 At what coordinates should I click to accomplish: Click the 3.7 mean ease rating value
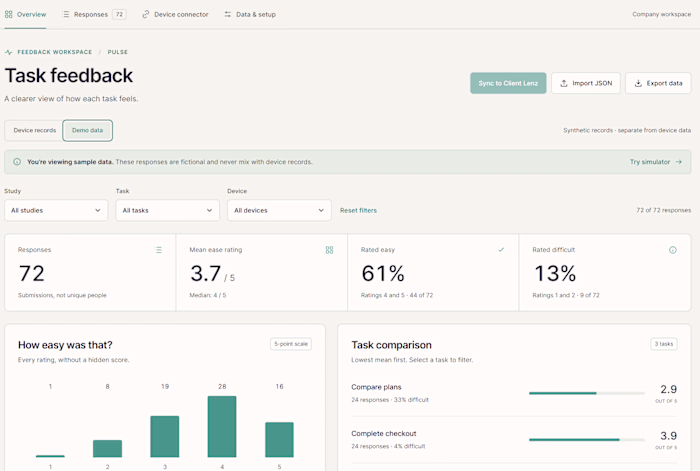pos(206,273)
